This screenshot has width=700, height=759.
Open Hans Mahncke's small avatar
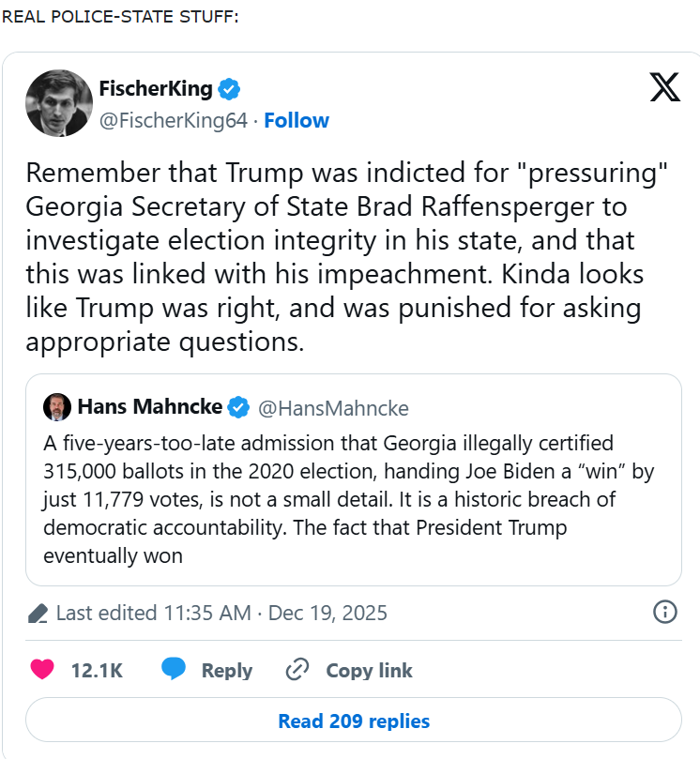(57, 407)
